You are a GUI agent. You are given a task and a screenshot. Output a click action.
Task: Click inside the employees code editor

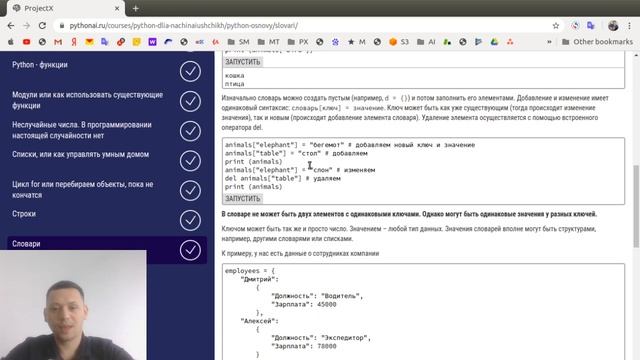point(423,312)
